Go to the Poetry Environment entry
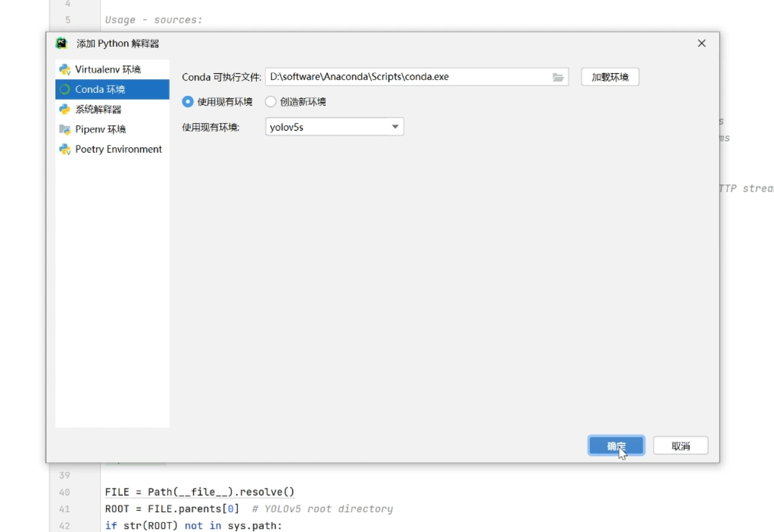The height and width of the screenshot is (532, 774). [x=112, y=149]
